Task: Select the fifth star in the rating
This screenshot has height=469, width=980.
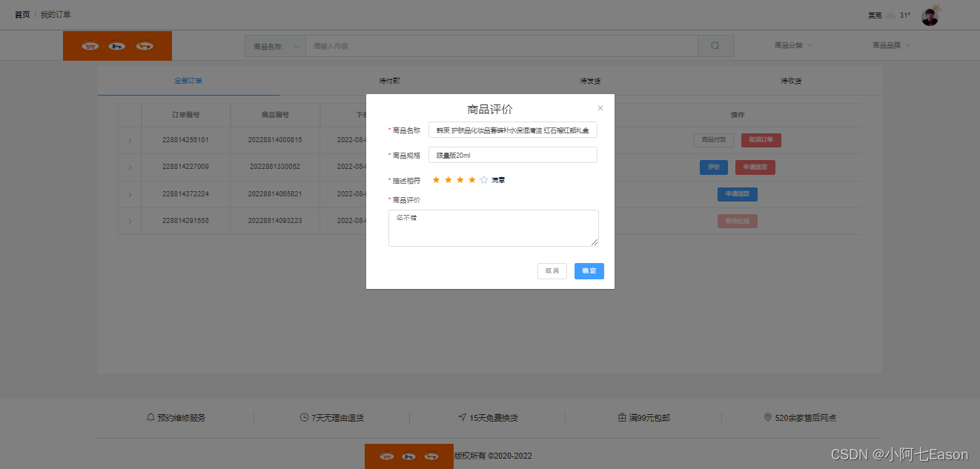Action: (x=483, y=179)
